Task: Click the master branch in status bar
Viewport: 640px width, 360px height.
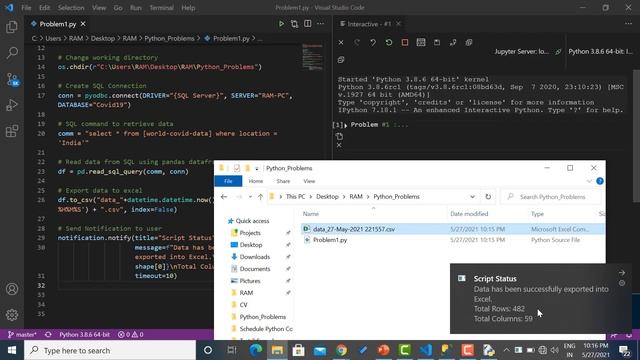Action: pos(22,334)
